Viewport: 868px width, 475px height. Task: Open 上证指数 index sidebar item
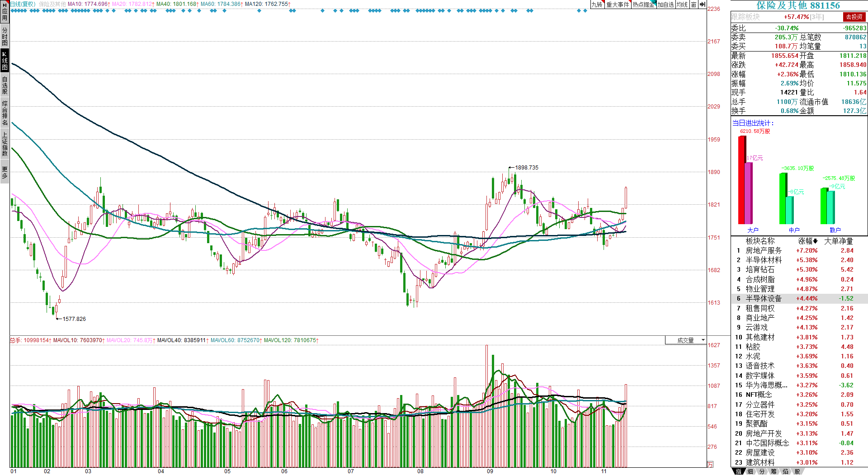(5, 144)
